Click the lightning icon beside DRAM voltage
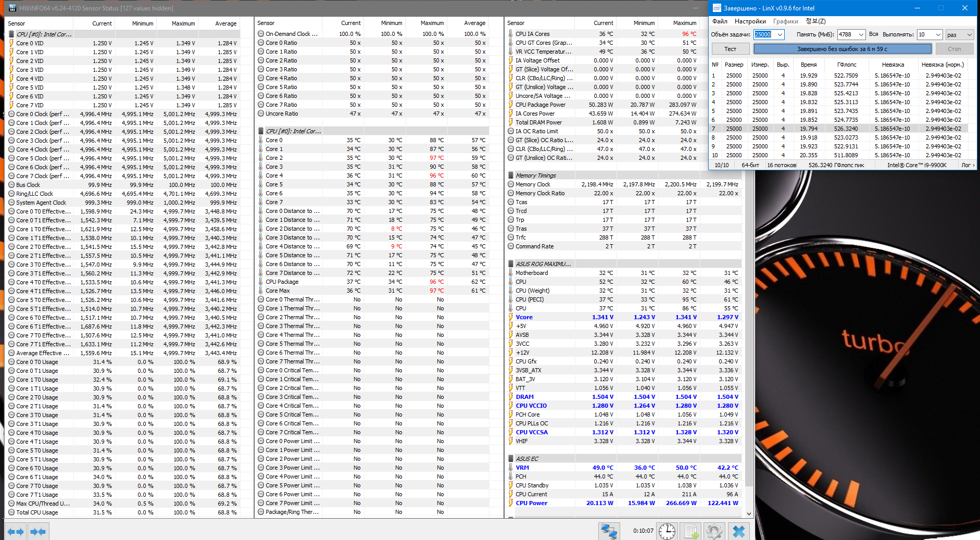 click(x=511, y=397)
